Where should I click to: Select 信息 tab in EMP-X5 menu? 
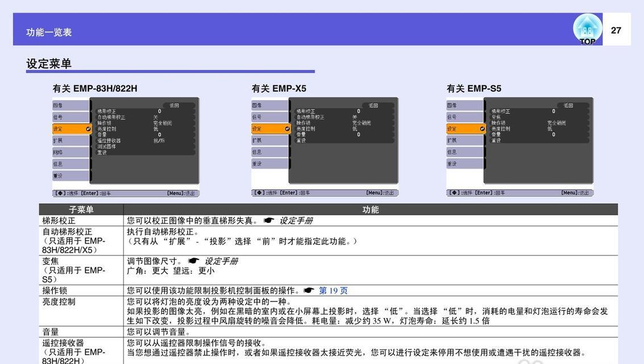[x=270, y=152]
